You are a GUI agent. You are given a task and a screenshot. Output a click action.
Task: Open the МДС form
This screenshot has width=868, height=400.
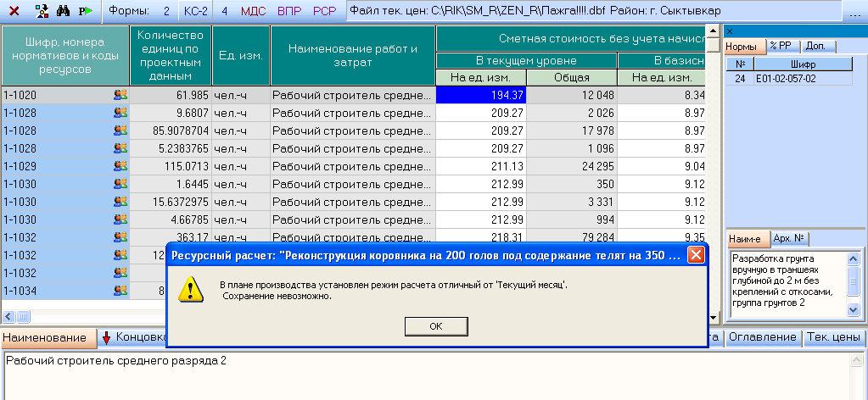point(254,10)
